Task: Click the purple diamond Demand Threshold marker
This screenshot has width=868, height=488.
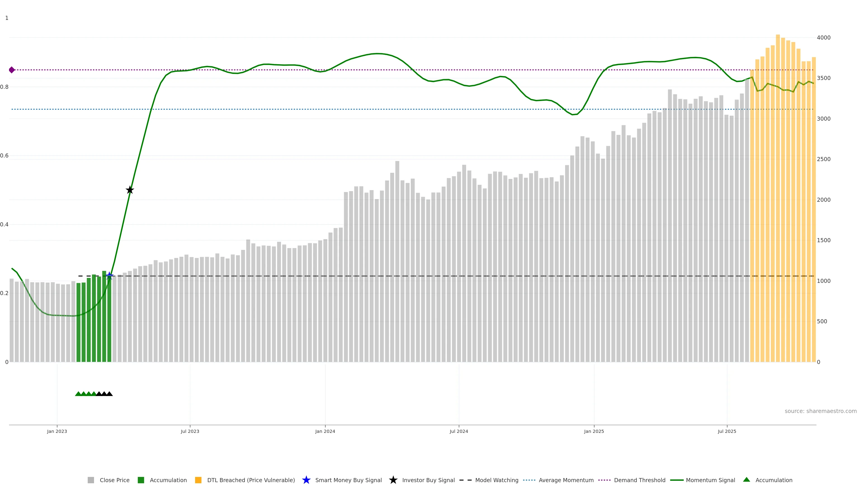Action: click(x=12, y=70)
